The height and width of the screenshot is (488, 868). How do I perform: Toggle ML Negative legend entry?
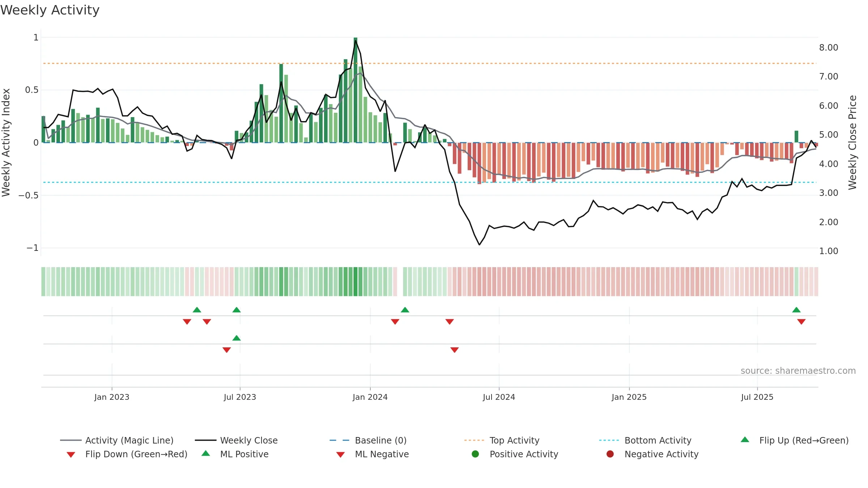(x=373, y=454)
